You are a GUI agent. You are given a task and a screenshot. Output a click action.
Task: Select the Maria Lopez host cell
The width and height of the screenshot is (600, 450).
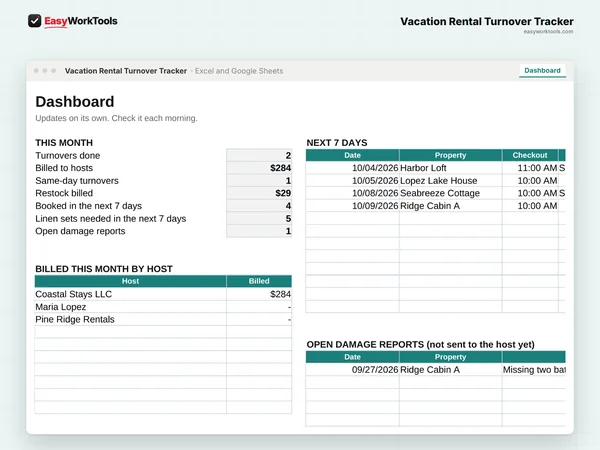(130, 307)
